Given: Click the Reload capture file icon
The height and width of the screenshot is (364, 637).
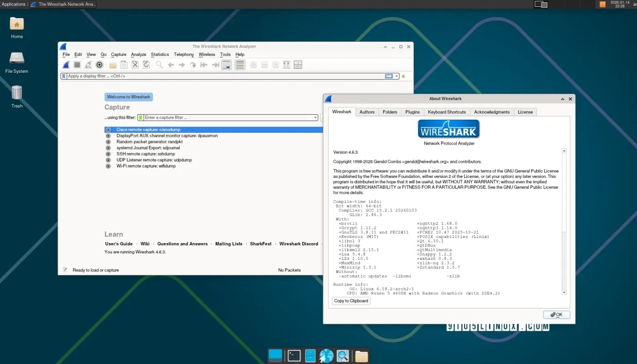Looking at the screenshot, I should point(146,65).
